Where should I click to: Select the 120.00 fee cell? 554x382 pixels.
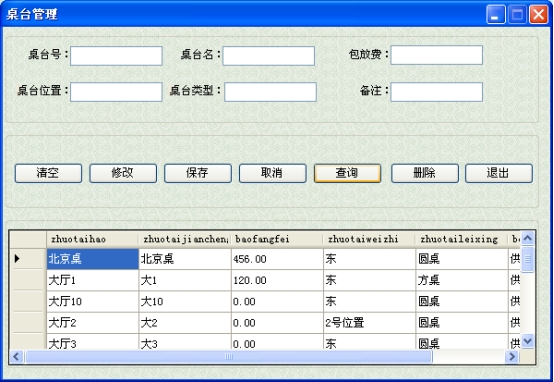pos(277,281)
